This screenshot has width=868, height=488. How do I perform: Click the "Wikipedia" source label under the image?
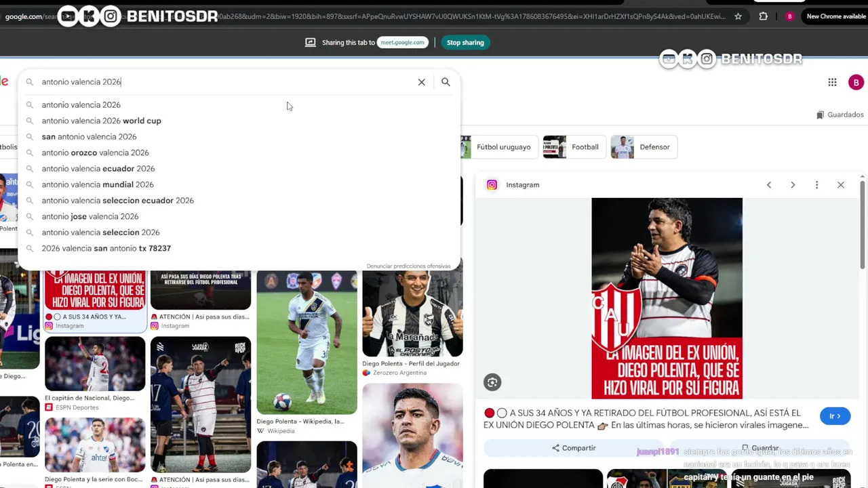(281, 431)
